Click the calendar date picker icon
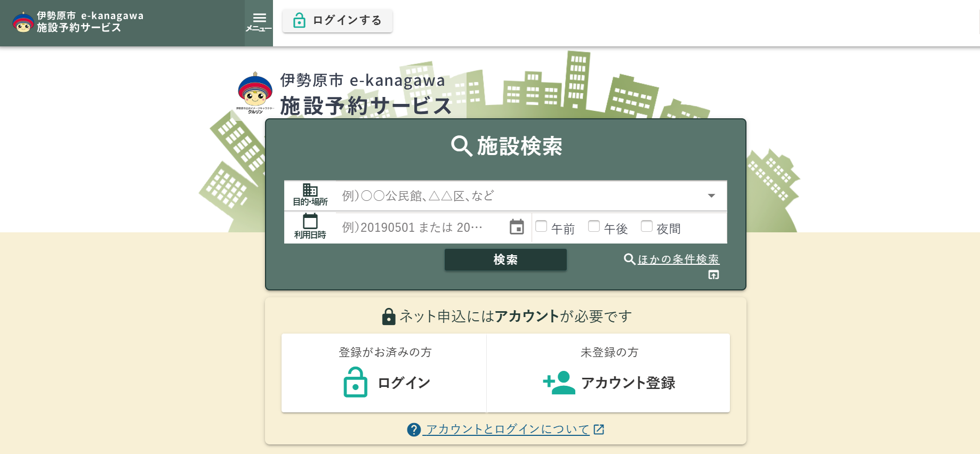 (517, 227)
